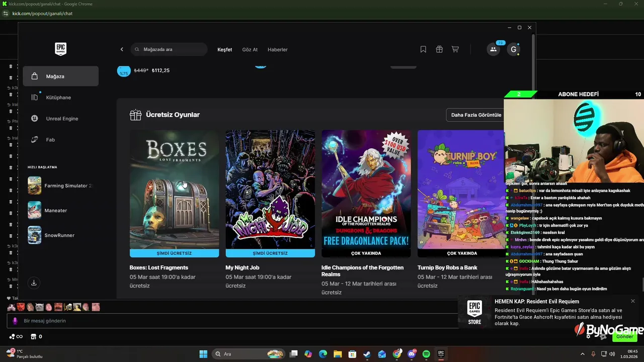Switch to the Haberler tab
644x362 pixels.
277,50
